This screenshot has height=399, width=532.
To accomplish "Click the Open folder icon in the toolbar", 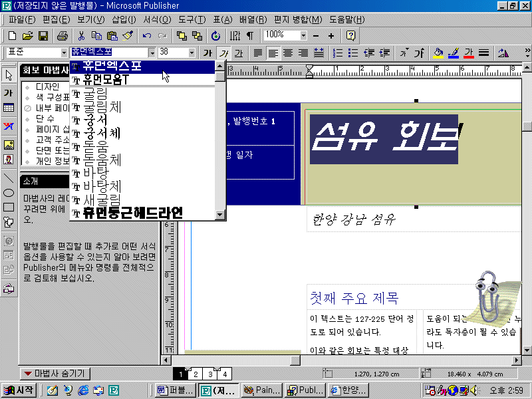I will (x=28, y=36).
